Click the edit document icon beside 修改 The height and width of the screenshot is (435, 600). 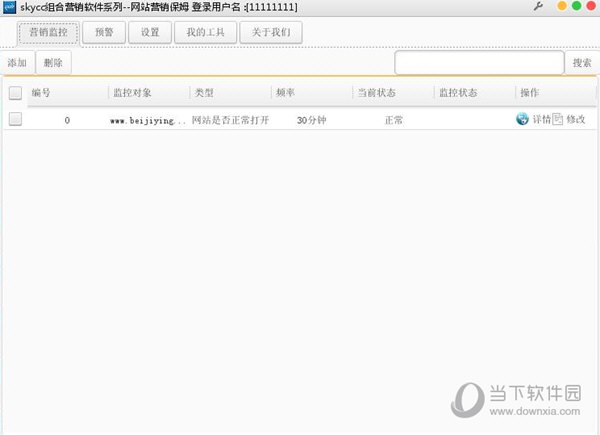pyautogui.click(x=558, y=119)
